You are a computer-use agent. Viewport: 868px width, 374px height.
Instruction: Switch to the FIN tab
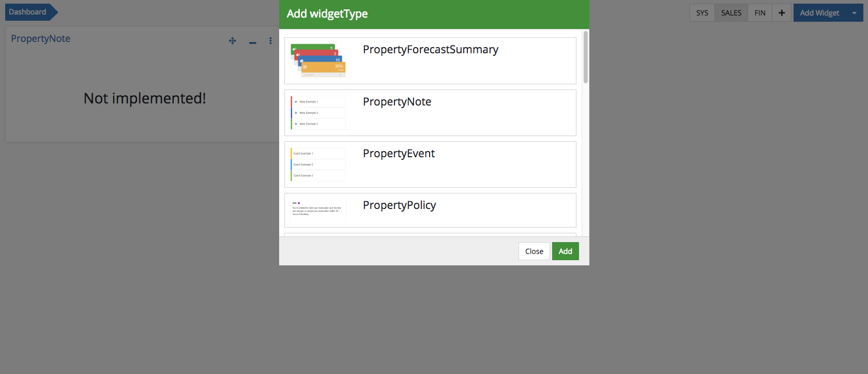tap(759, 13)
